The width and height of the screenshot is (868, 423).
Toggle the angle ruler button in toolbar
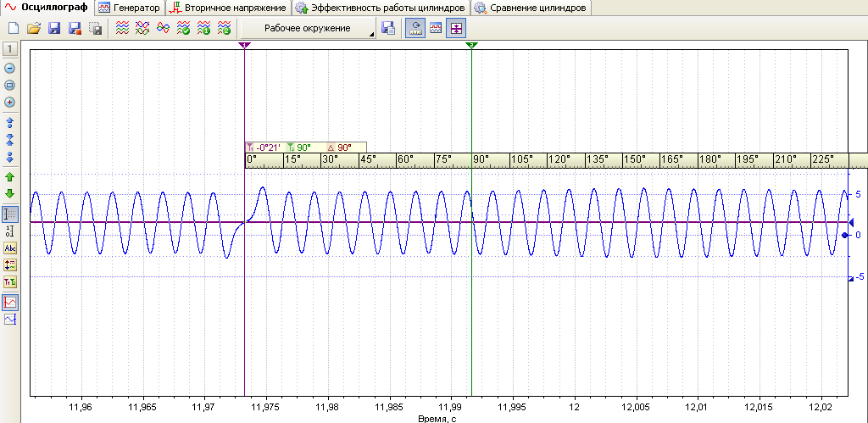[x=415, y=28]
